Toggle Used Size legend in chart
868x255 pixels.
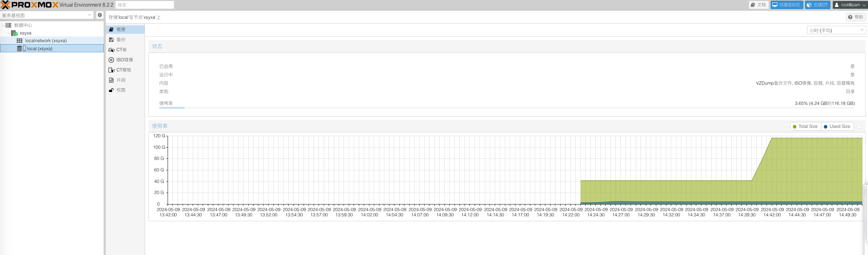pyautogui.click(x=837, y=126)
